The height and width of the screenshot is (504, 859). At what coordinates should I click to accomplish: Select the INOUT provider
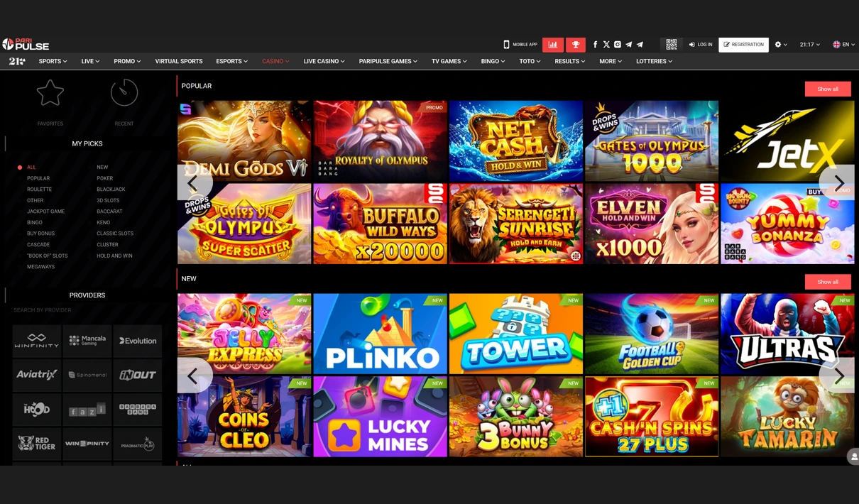click(x=138, y=375)
